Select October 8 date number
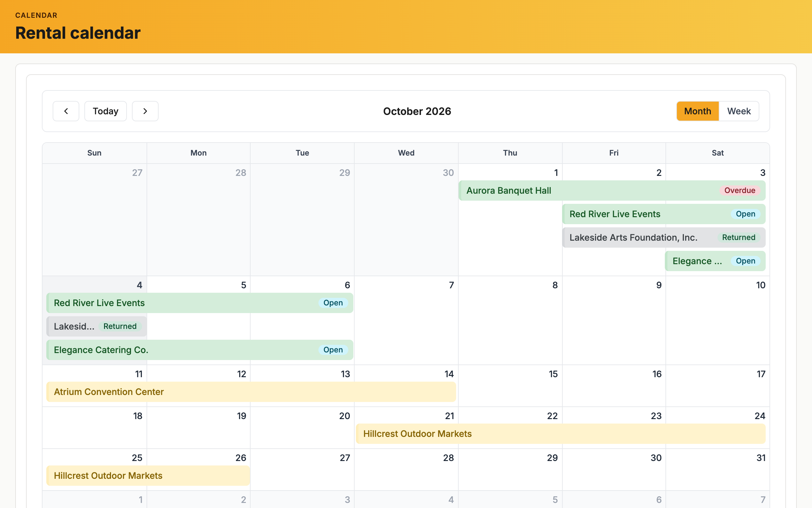Viewport: 812px width, 508px height. 555,285
